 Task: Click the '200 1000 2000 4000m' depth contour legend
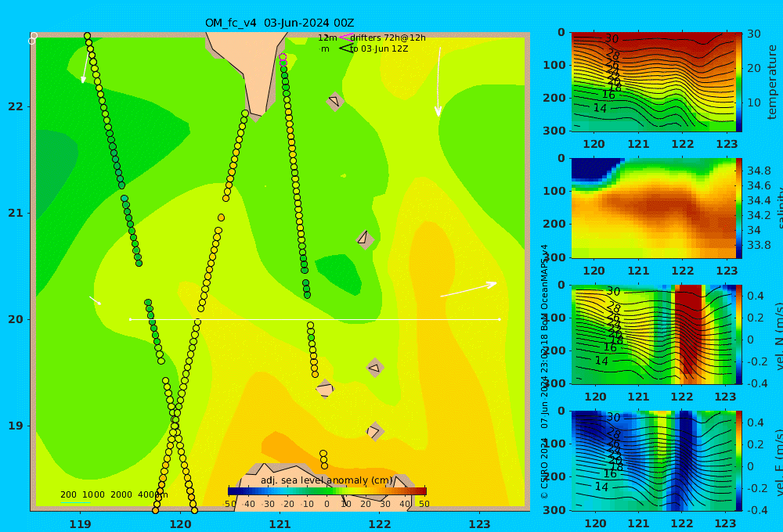click(114, 494)
